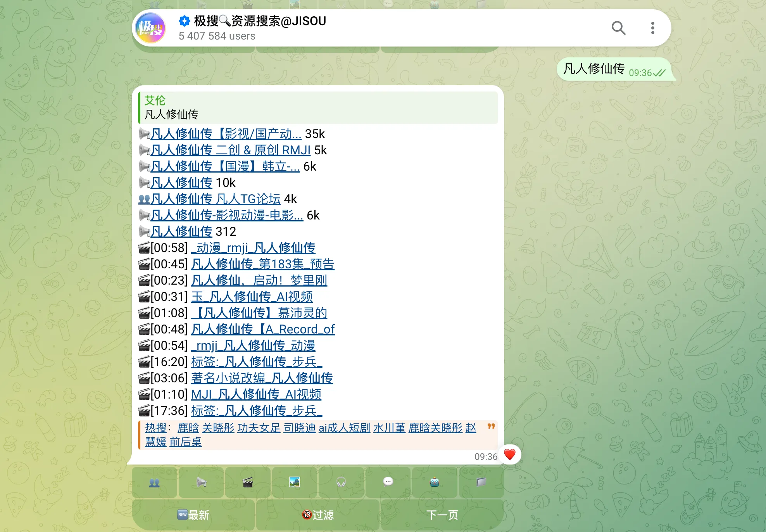Search hot term ai成人短剧
766x532 pixels.
click(344, 428)
